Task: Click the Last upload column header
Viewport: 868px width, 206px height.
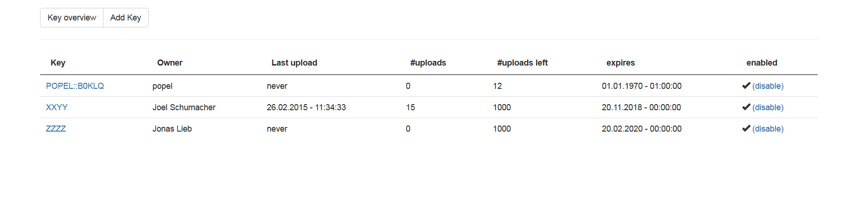Action: tap(294, 63)
